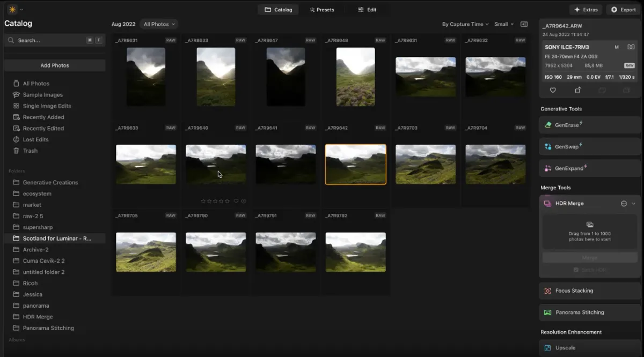The width and height of the screenshot is (644, 357).
Task: Switch to the Presets tab
Action: point(323,9)
